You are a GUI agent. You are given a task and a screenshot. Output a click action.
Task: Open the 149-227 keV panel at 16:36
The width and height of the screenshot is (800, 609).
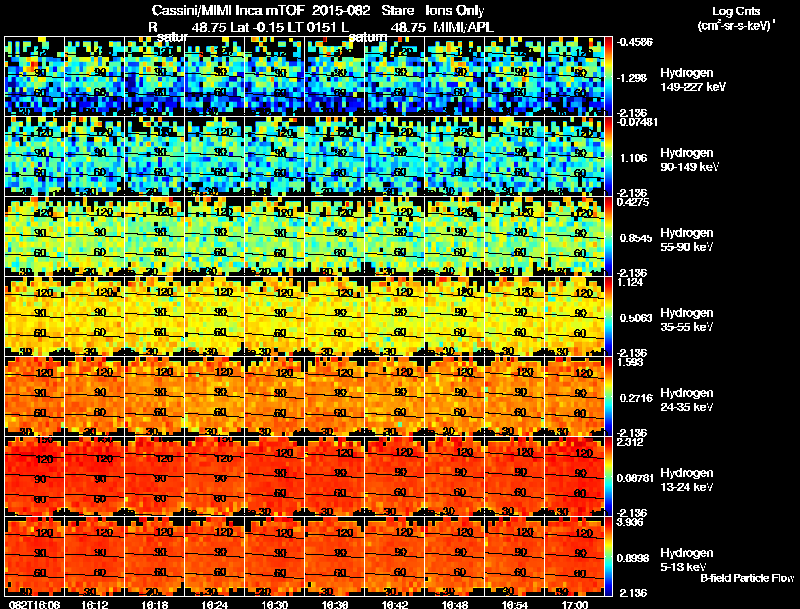(335, 76)
